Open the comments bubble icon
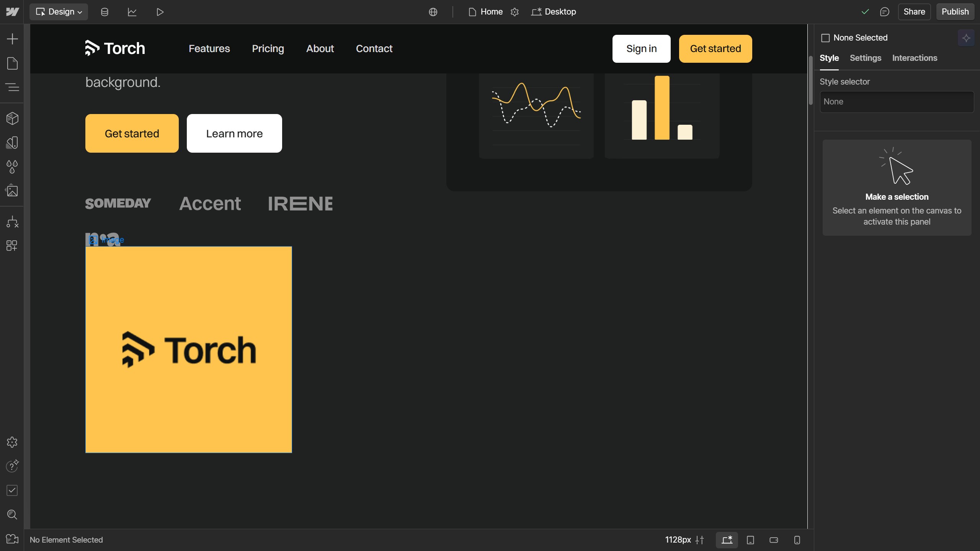This screenshot has width=980, height=551. (x=884, y=12)
